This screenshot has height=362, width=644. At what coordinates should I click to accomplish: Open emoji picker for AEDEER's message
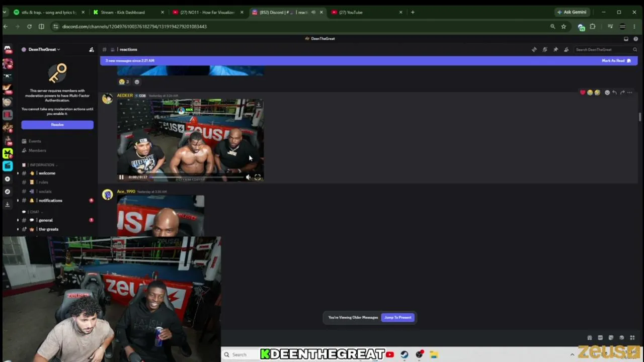(607, 93)
